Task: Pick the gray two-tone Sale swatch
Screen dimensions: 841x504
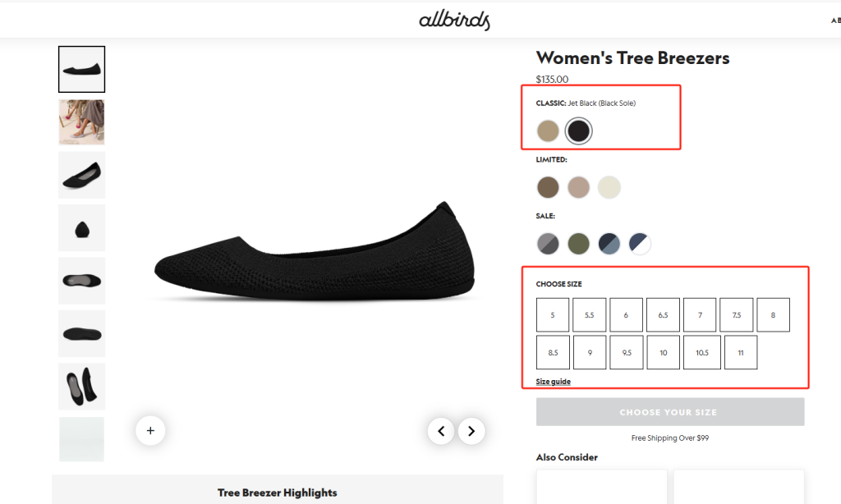Action: [x=548, y=244]
